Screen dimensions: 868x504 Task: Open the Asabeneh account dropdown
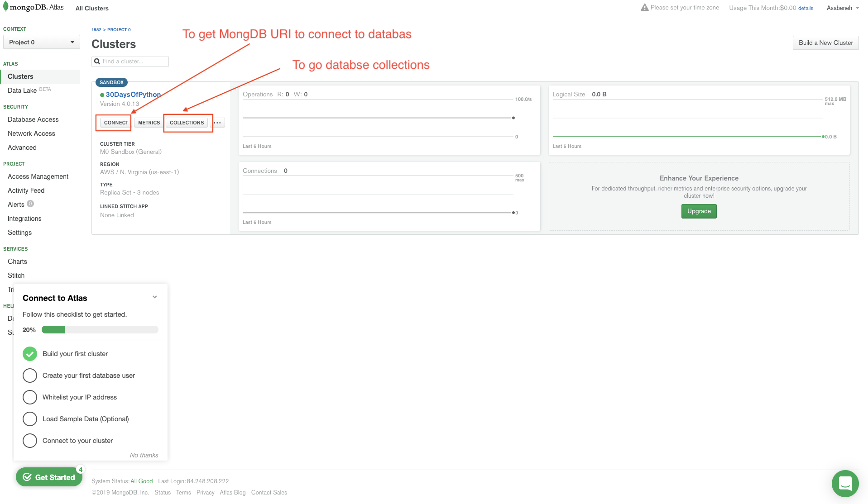click(x=843, y=8)
